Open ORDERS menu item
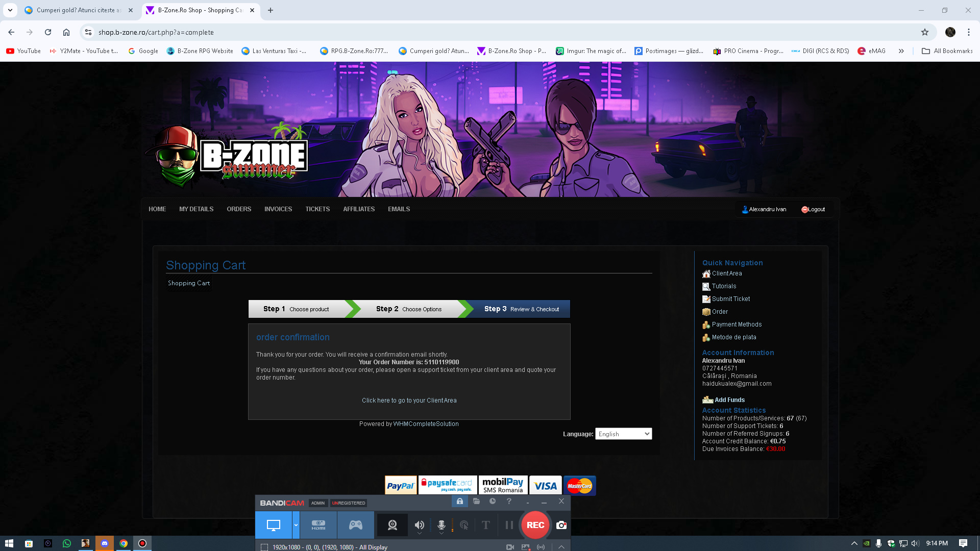The width and height of the screenshot is (980, 551). click(239, 209)
